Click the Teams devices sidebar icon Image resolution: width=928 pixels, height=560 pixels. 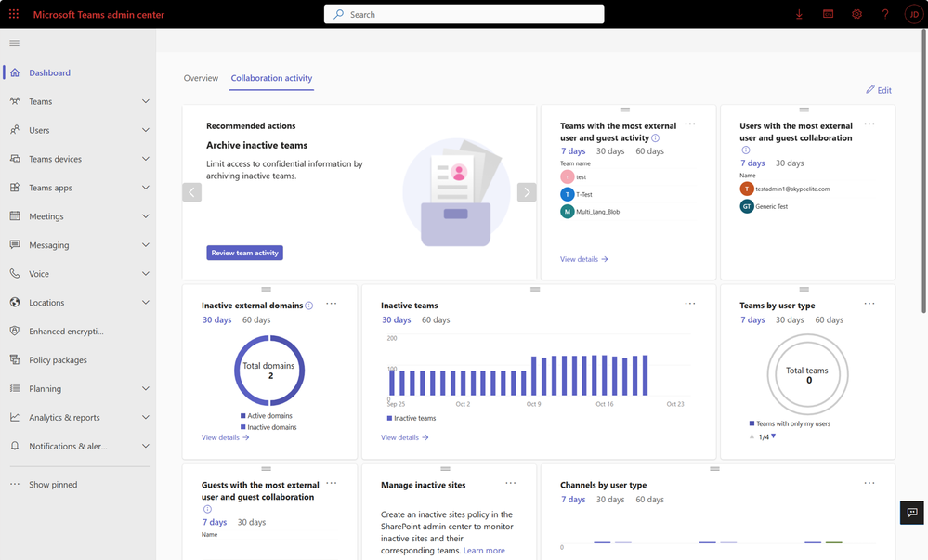(15, 159)
